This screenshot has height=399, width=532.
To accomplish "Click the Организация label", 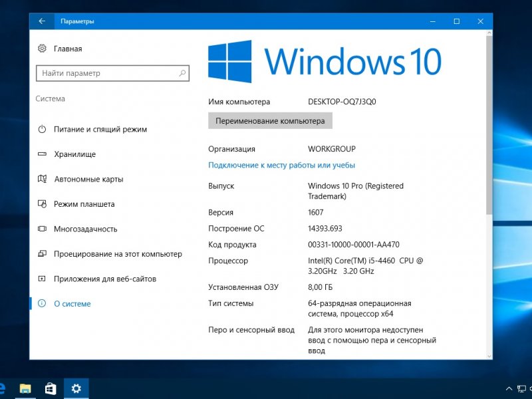I will [231, 149].
